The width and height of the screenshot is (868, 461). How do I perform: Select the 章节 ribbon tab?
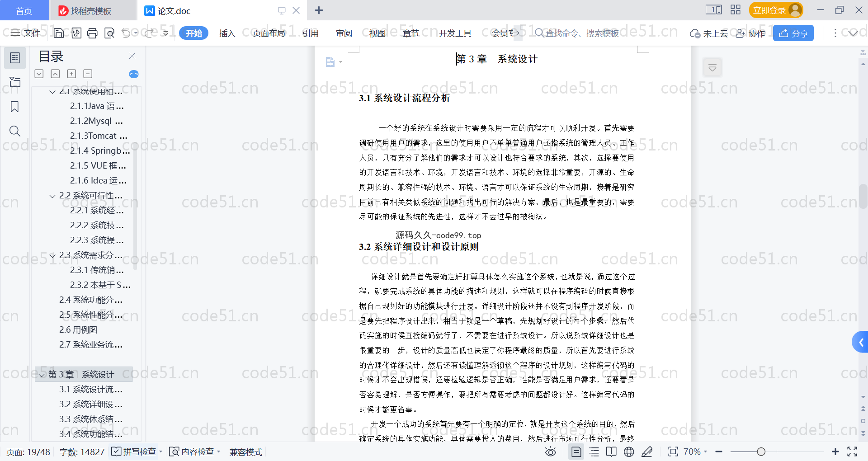411,33
